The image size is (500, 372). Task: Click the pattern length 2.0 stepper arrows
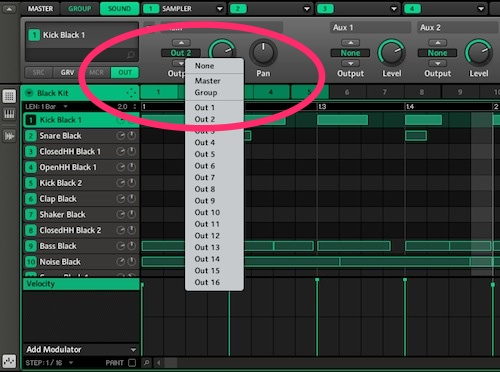pos(135,107)
